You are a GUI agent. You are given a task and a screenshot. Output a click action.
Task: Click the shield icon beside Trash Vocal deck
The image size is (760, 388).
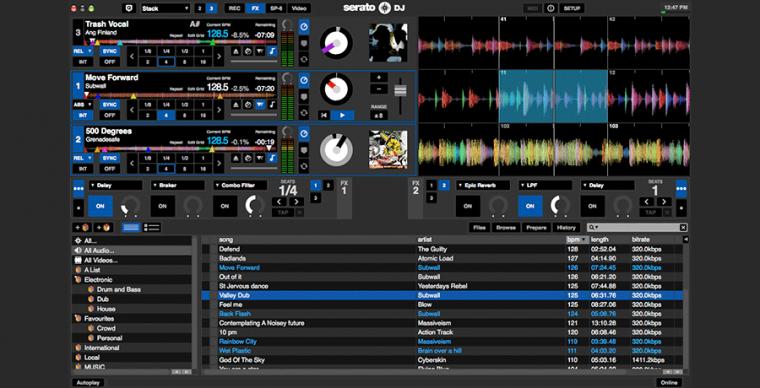(x=304, y=43)
